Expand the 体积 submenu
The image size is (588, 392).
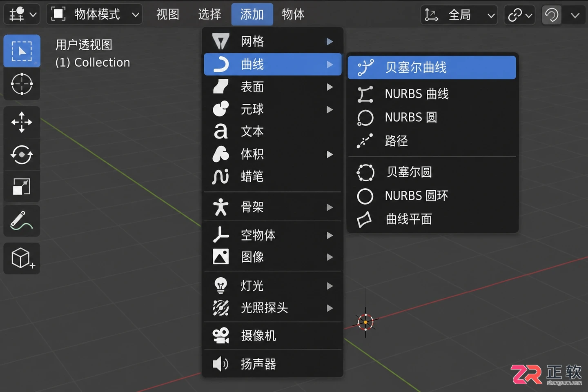[273, 154]
